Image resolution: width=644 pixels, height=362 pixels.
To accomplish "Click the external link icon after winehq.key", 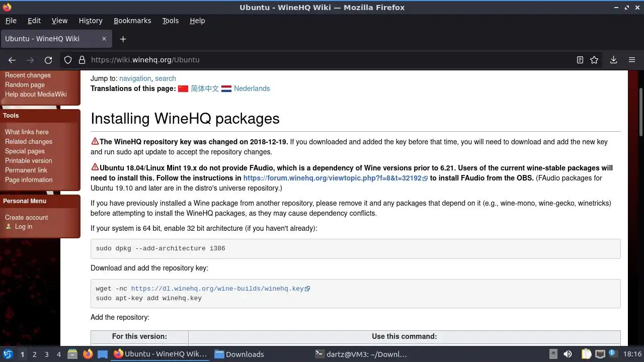I will [x=307, y=289].
